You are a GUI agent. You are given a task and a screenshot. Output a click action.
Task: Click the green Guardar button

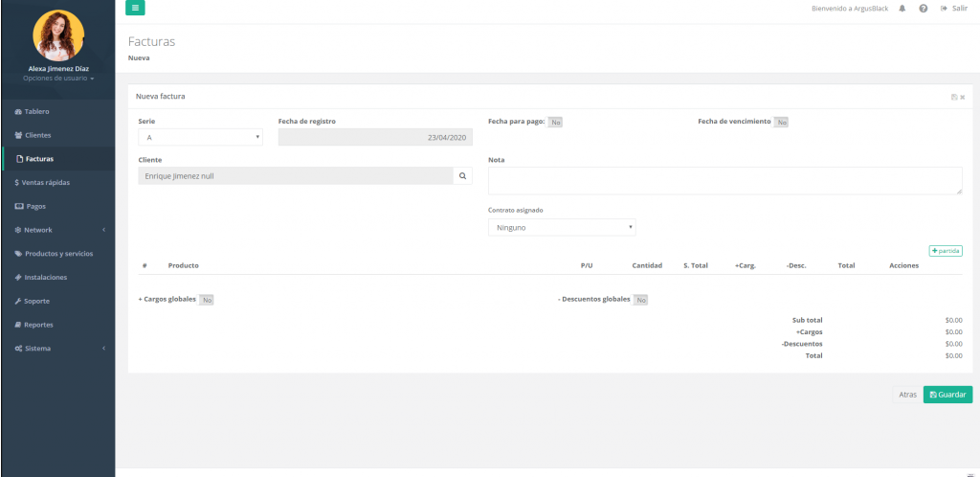coord(947,395)
